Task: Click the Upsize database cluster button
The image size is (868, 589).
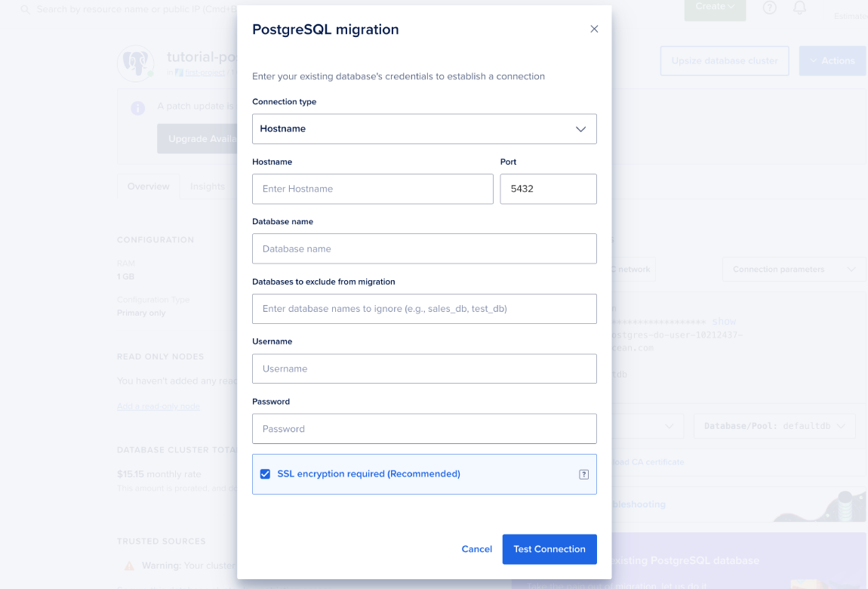Action: pyautogui.click(x=724, y=61)
